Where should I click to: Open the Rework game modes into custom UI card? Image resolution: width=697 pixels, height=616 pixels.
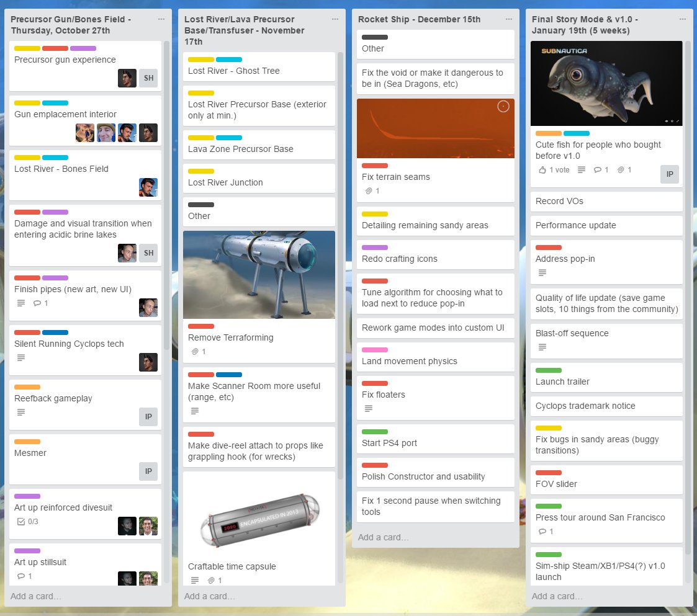(435, 328)
